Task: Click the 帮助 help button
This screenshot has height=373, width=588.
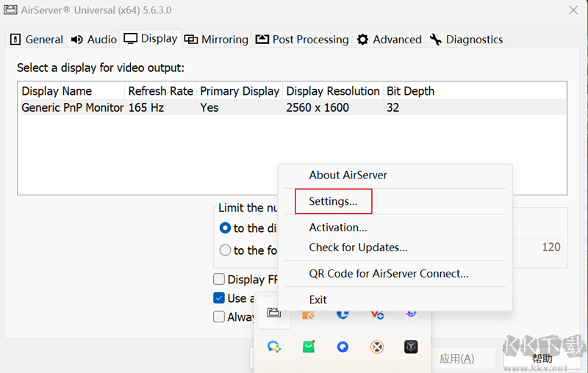Action: (x=542, y=358)
